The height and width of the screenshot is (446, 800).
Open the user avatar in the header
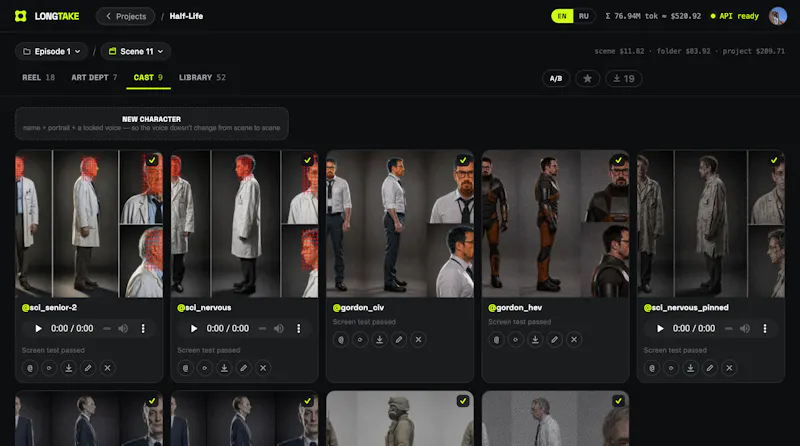pos(778,16)
